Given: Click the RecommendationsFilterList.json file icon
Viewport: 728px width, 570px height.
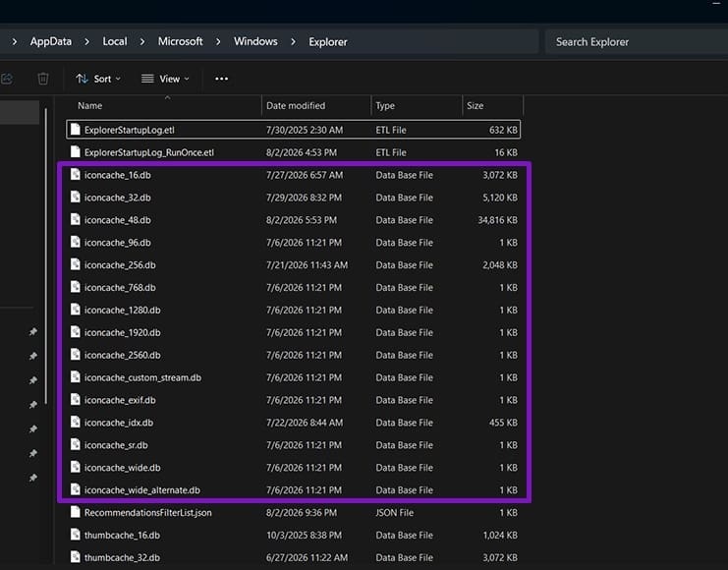Looking at the screenshot, I should (x=76, y=512).
